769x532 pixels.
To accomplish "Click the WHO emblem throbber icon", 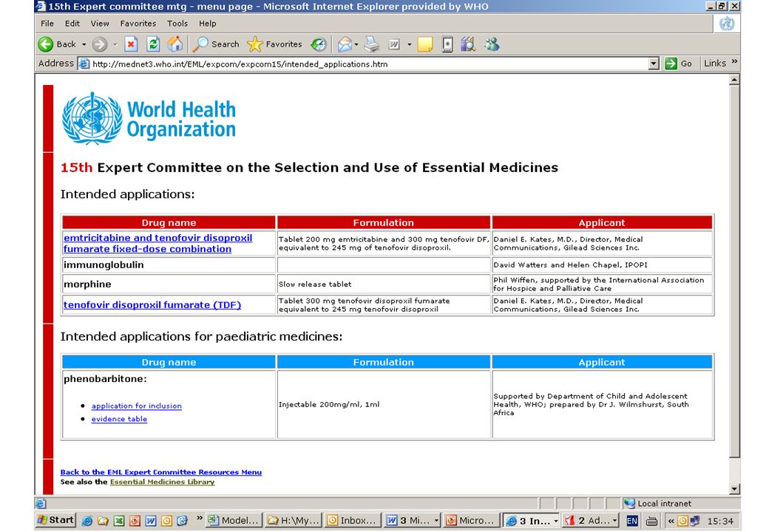I will pos(726,24).
